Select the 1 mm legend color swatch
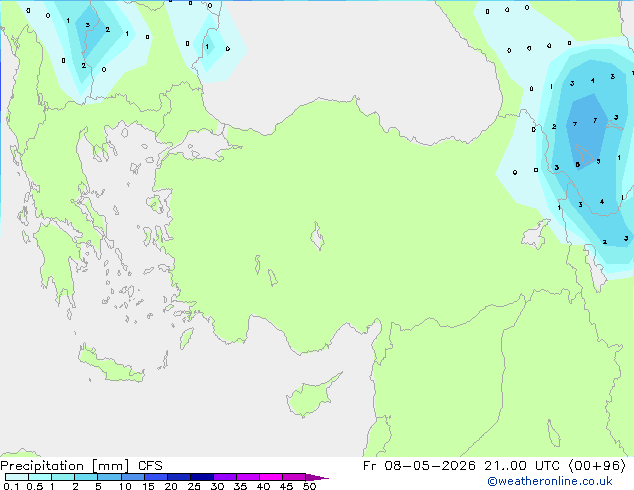 coord(63,477)
